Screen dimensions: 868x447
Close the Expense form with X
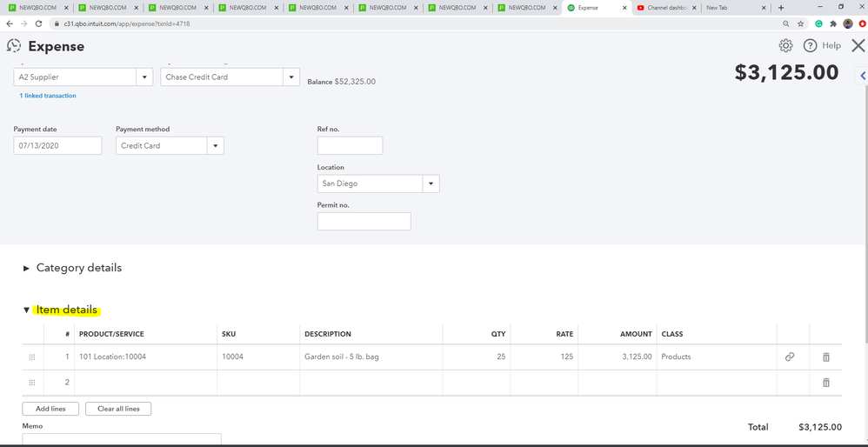[x=858, y=46]
